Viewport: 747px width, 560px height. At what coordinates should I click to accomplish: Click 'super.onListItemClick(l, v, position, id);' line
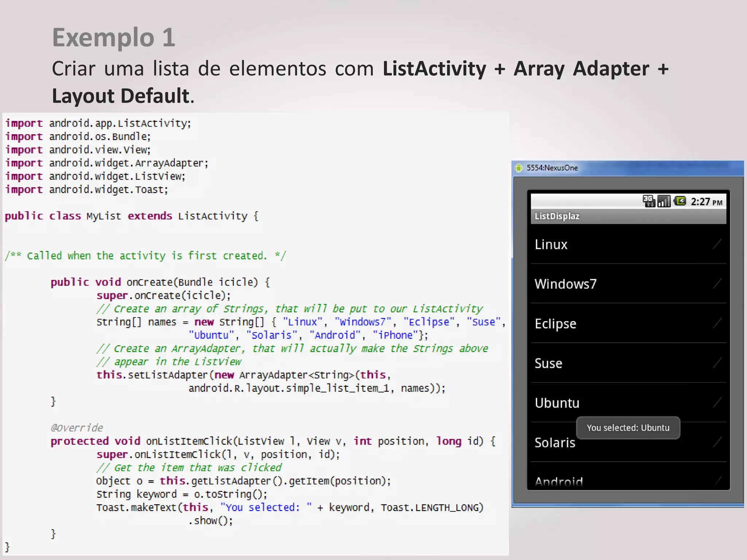[x=218, y=455]
